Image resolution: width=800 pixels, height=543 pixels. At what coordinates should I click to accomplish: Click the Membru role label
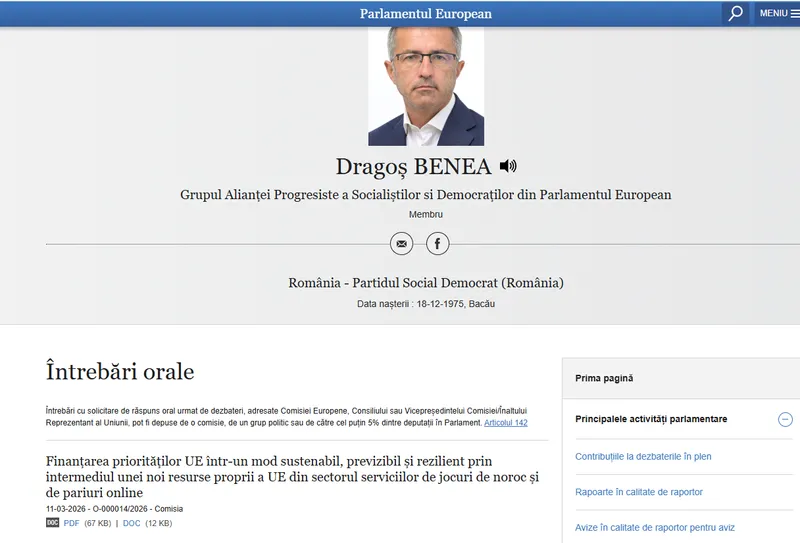coord(426,214)
